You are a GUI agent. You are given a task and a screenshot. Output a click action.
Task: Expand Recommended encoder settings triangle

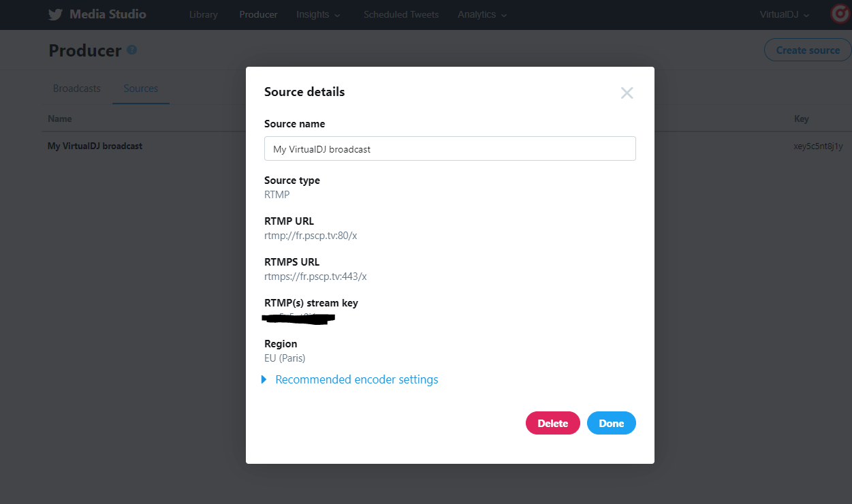[264, 379]
